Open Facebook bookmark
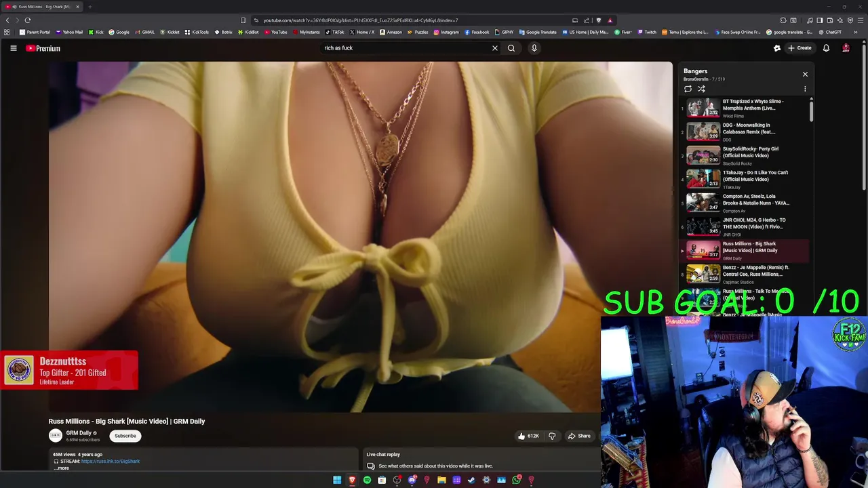Image resolution: width=868 pixels, height=488 pixels. click(477, 32)
